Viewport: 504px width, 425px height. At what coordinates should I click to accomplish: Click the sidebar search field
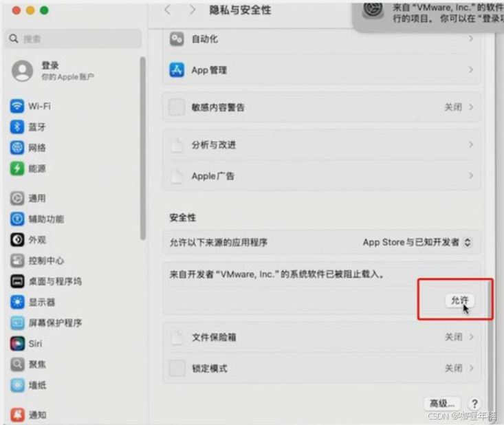(x=74, y=39)
